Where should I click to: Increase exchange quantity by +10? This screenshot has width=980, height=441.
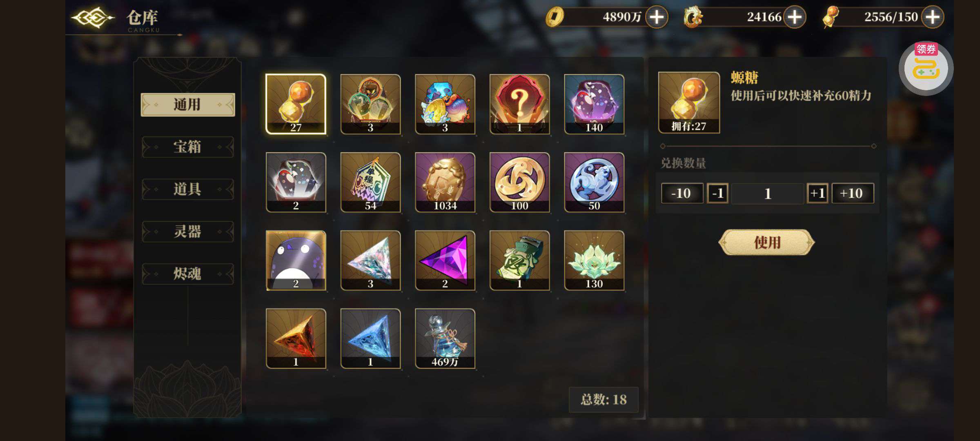[852, 193]
